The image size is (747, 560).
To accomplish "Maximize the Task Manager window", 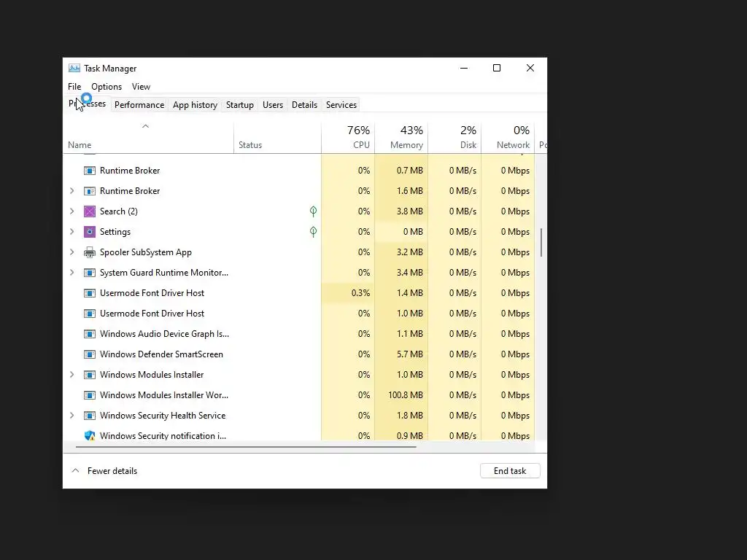I will point(496,68).
